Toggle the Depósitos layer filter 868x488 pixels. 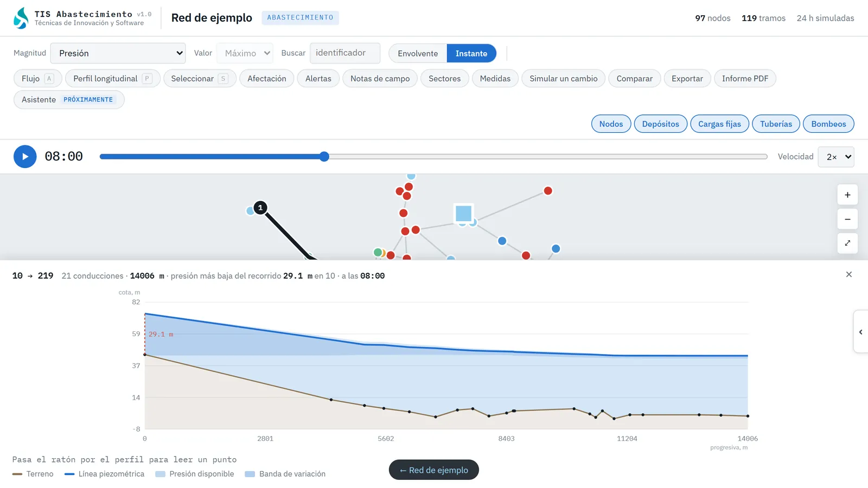661,124
